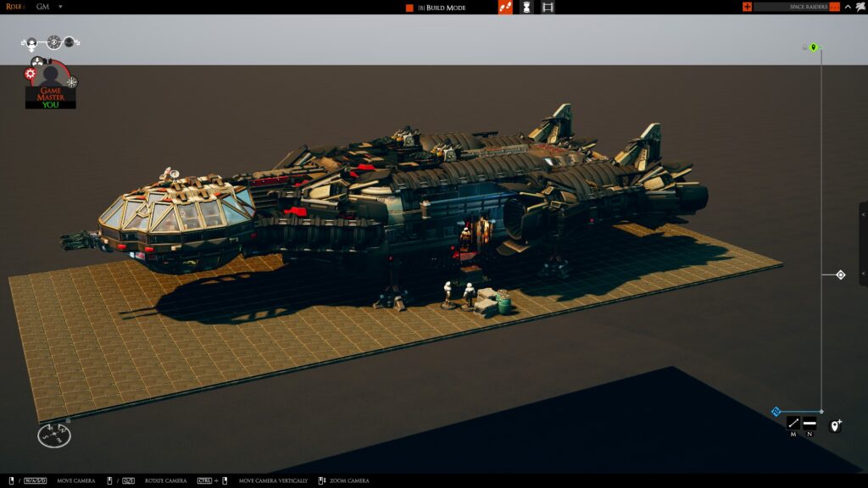Screen dimensions: 868x488
Task: Select the ruler measure tool (M)
Action: tap(793, 423)
